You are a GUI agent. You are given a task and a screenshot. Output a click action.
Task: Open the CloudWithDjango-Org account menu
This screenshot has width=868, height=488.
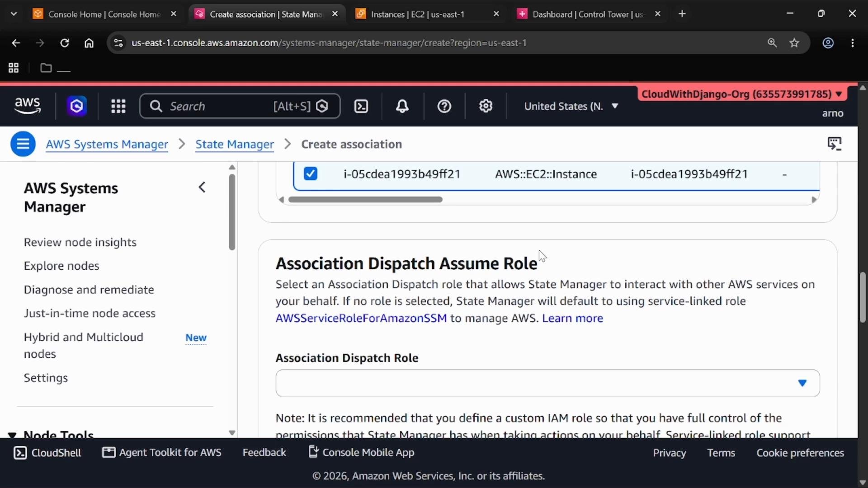742,94
